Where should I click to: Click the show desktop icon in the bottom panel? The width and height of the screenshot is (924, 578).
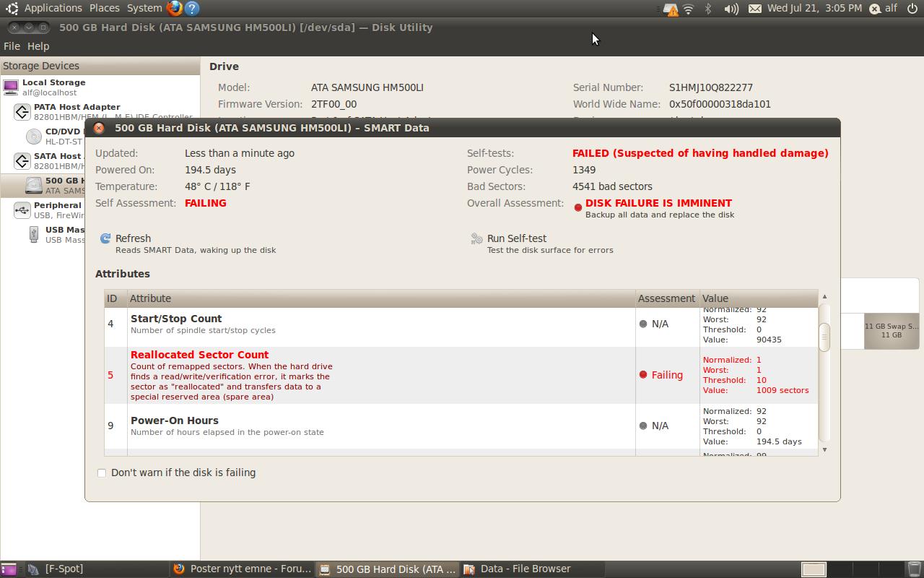[x=9, y=569]
